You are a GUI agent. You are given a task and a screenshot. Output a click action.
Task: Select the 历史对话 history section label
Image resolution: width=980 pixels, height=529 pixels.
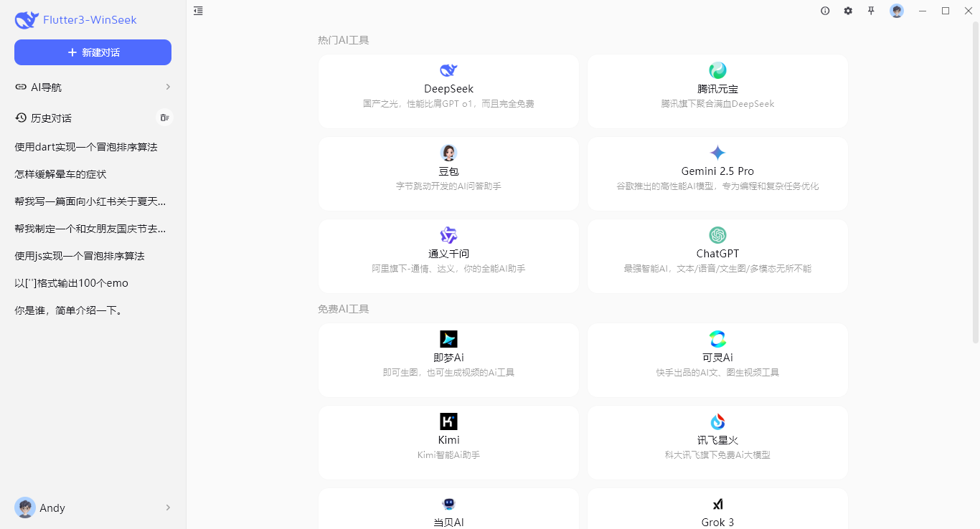coord(50,118)
